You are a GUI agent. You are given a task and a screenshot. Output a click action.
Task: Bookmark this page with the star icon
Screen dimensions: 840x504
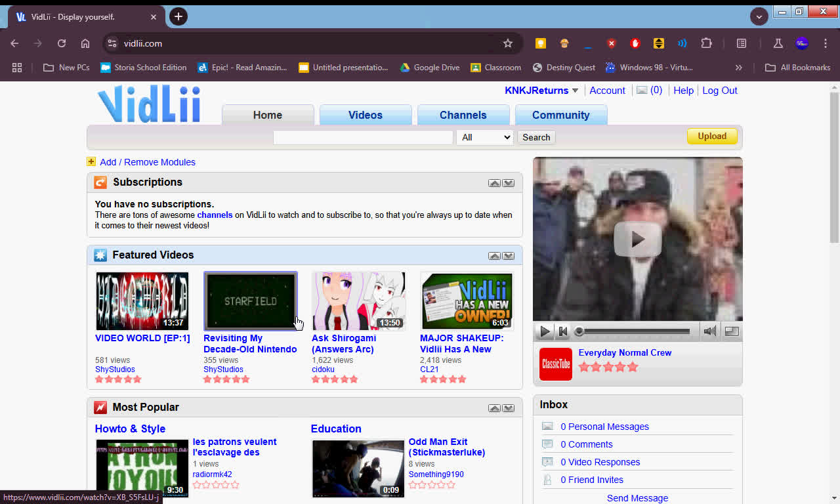[x=507, y=43]
